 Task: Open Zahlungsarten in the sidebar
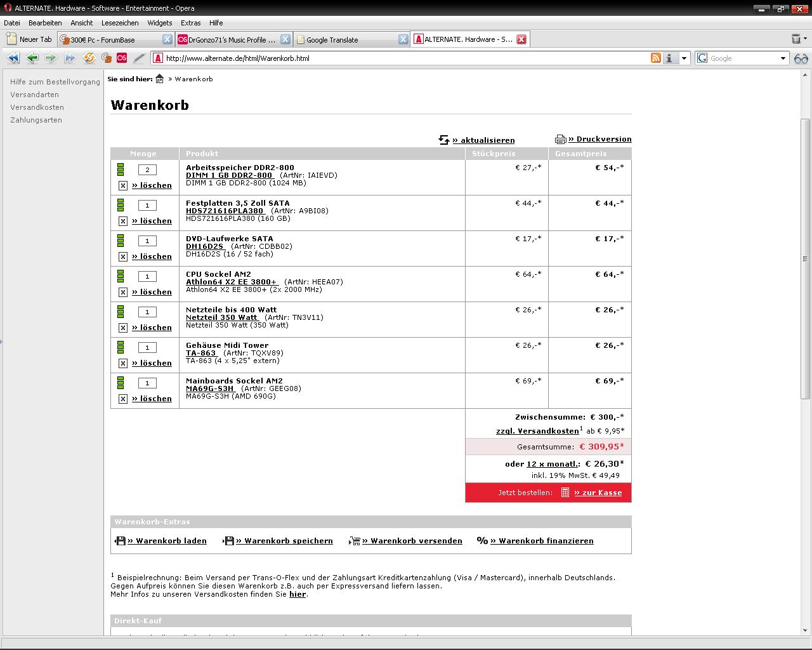(x=36, y=120)
